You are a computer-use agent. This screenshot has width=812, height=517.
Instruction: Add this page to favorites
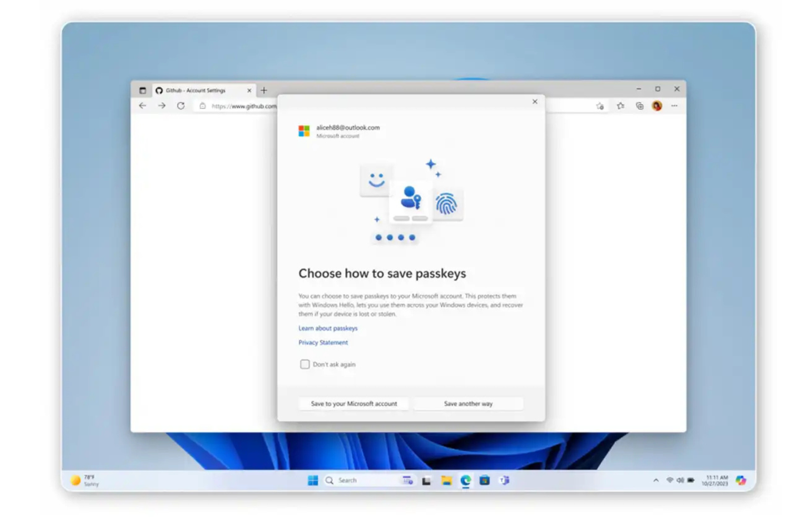[x=600, y=106]
